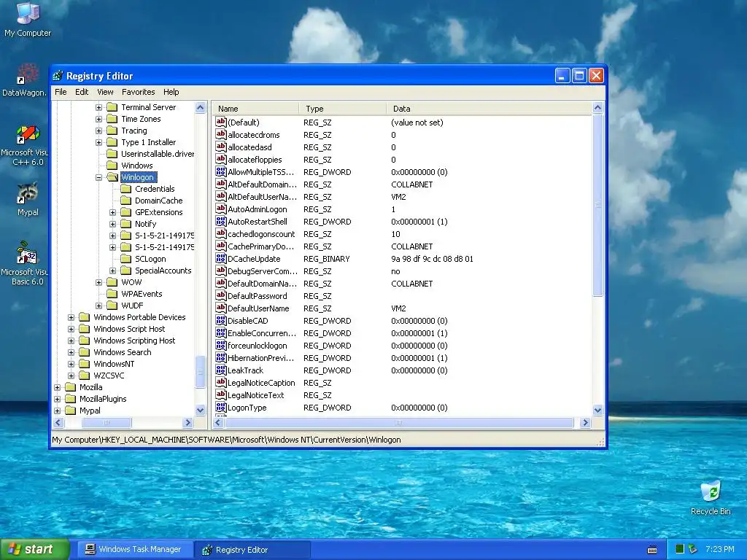747x560 pixels.
Task: Click the DCacheUpdate binary value icon
Action: point(220,258)
